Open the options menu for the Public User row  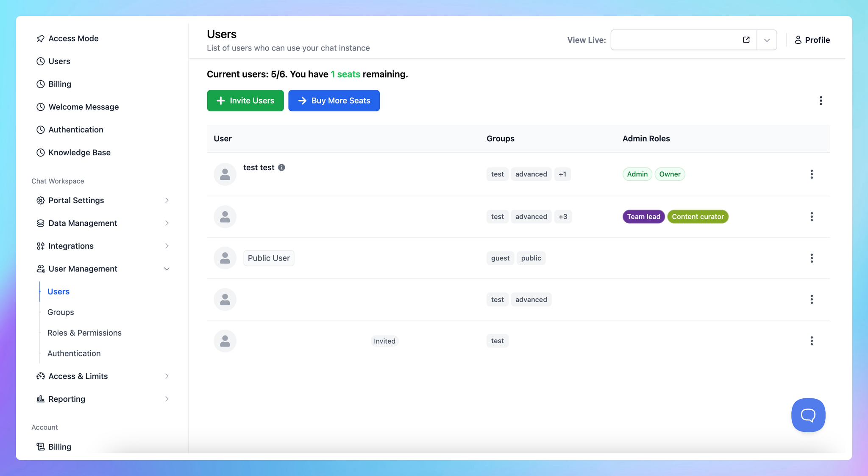[811, 258]
